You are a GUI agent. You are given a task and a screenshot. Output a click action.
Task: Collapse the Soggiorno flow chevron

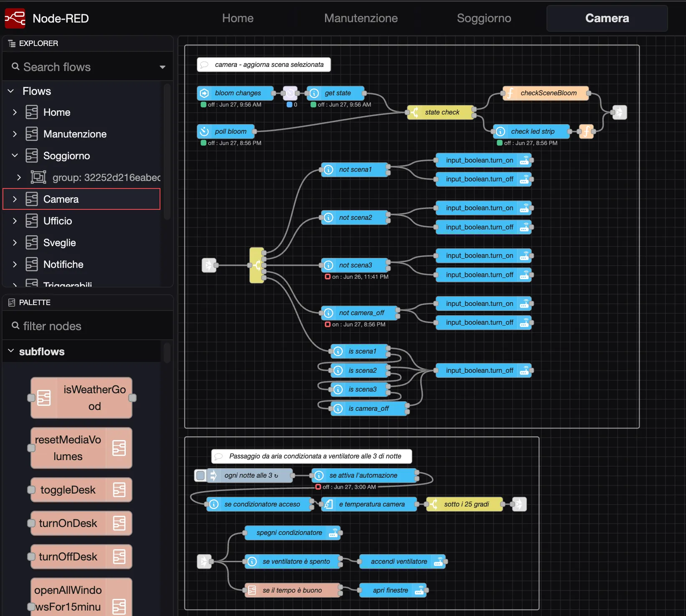point(15,156)
